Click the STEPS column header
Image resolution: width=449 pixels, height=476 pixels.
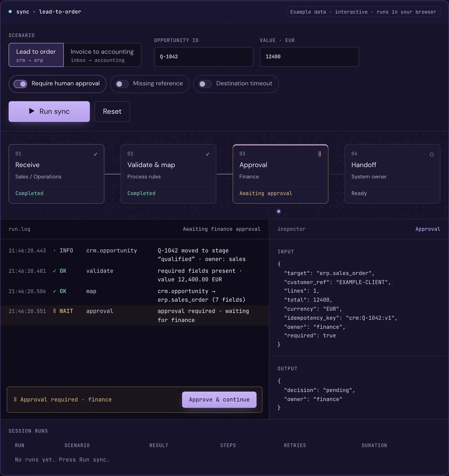pyautogui.click(x=228, y=445)
